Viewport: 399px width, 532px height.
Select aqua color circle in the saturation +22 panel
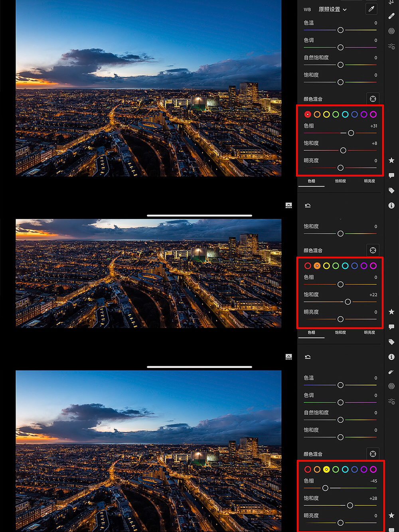(345, 266)
